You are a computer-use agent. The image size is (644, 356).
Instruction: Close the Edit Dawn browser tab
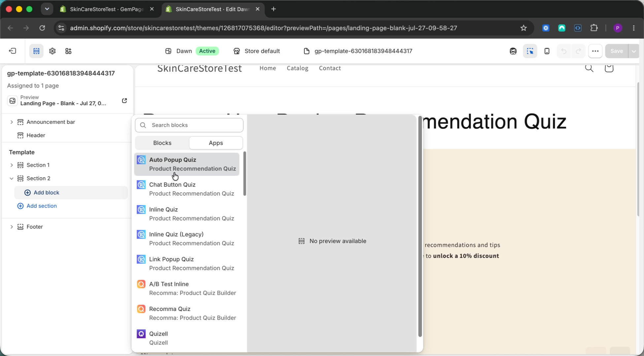tap(258, 9)
